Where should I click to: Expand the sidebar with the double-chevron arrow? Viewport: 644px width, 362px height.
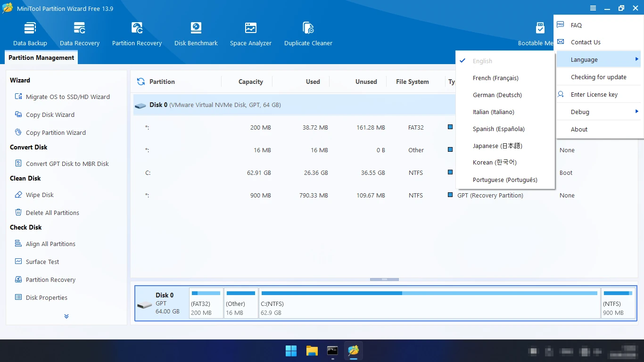point(66,316)
